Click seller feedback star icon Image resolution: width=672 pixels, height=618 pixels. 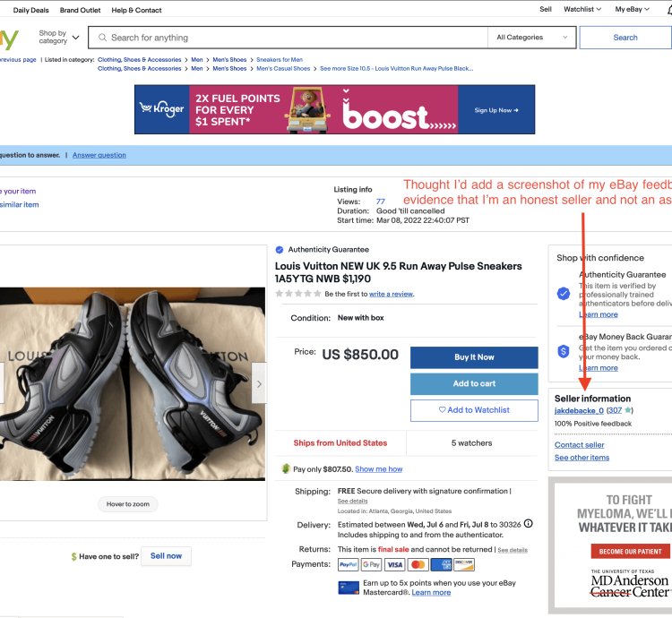[x=628, y=410]
